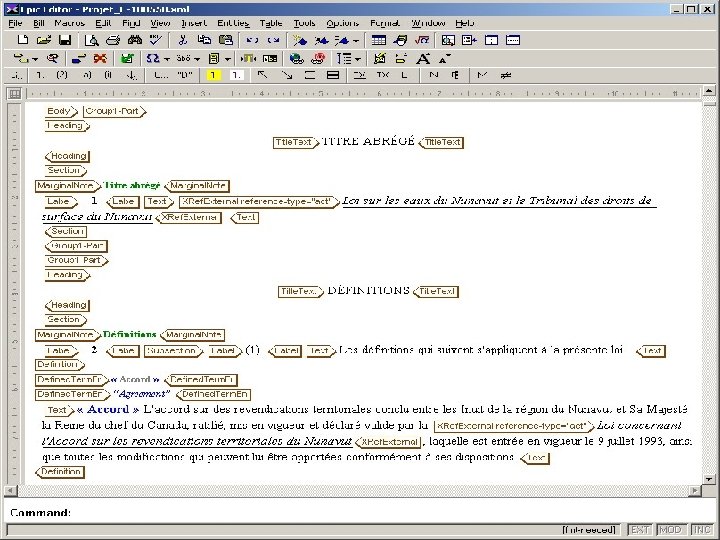720x540 pixels.
Task: Print the document with the printer icon
Action: [x=112, y=40]
